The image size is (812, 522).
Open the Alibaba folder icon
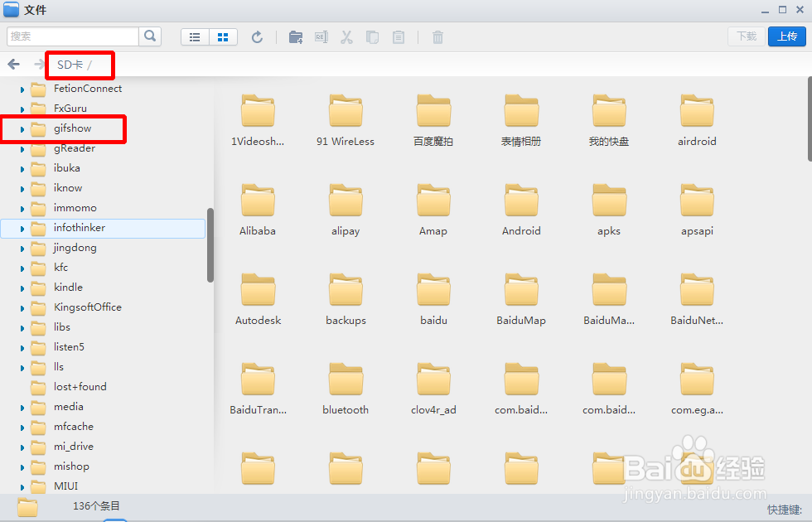point(258,200)
